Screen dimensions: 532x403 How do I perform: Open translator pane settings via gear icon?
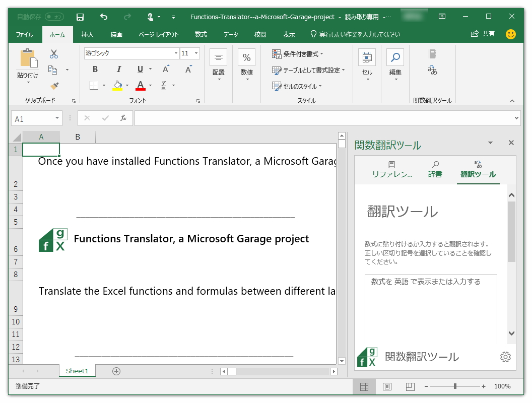505,357
